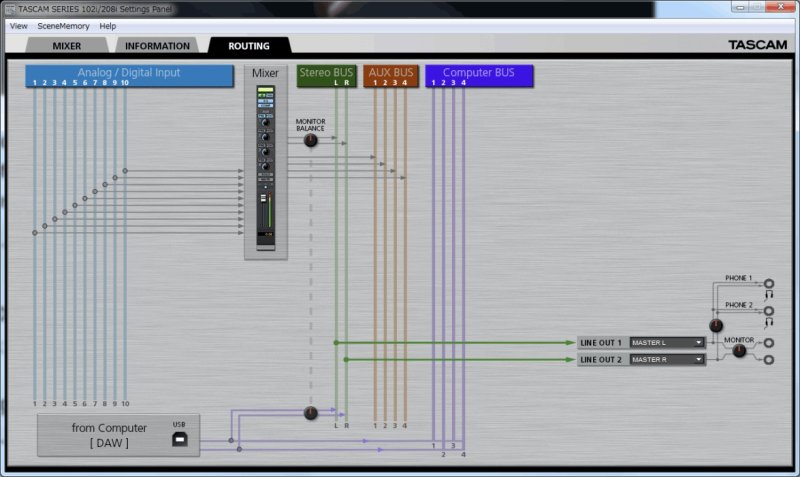Viewport: 800px width, 477px height.
Task: Click the MONITOR BALANCE knob
Action: (x=310, y=141)
